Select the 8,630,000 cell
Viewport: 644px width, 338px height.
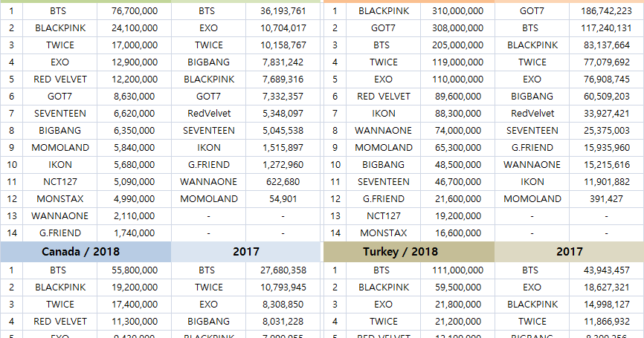tap(135, 97)
